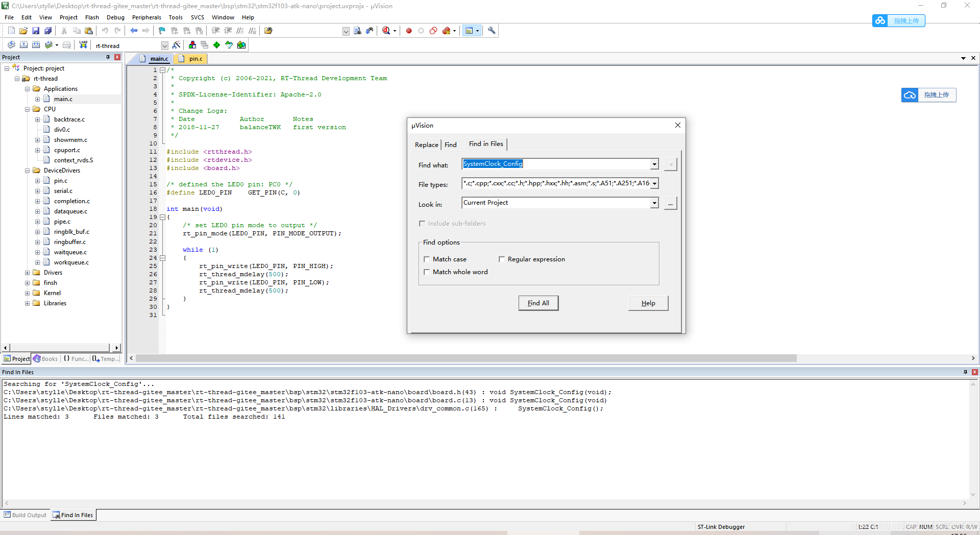Click the project tree horizontal scrollbar
Viewport: 980px width, 535px height.
[60, 348]
